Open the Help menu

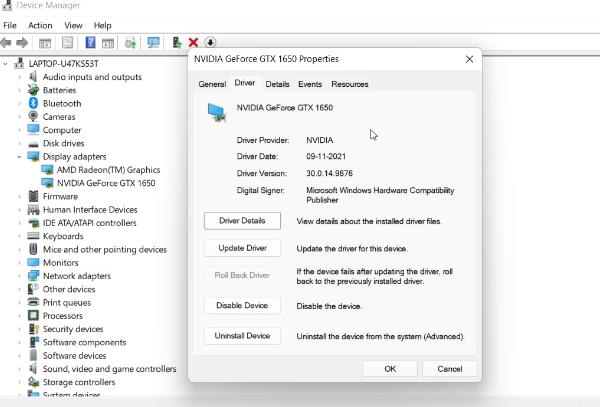pos(103,25)
